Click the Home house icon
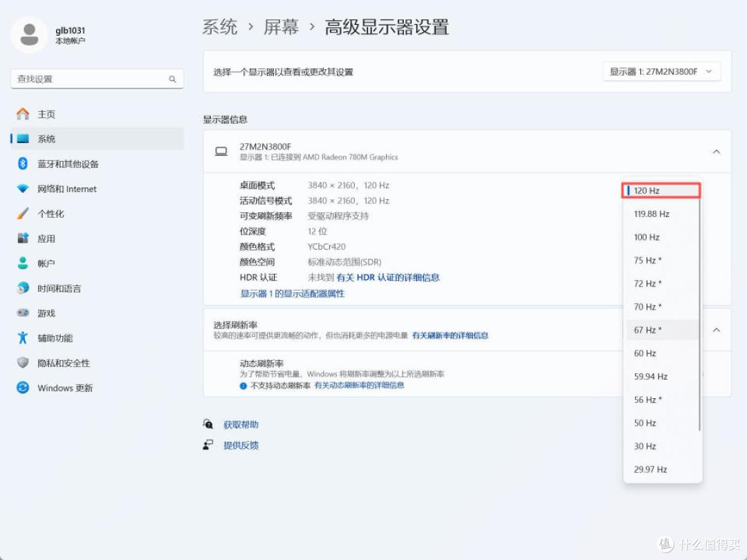 pos(22,114)
